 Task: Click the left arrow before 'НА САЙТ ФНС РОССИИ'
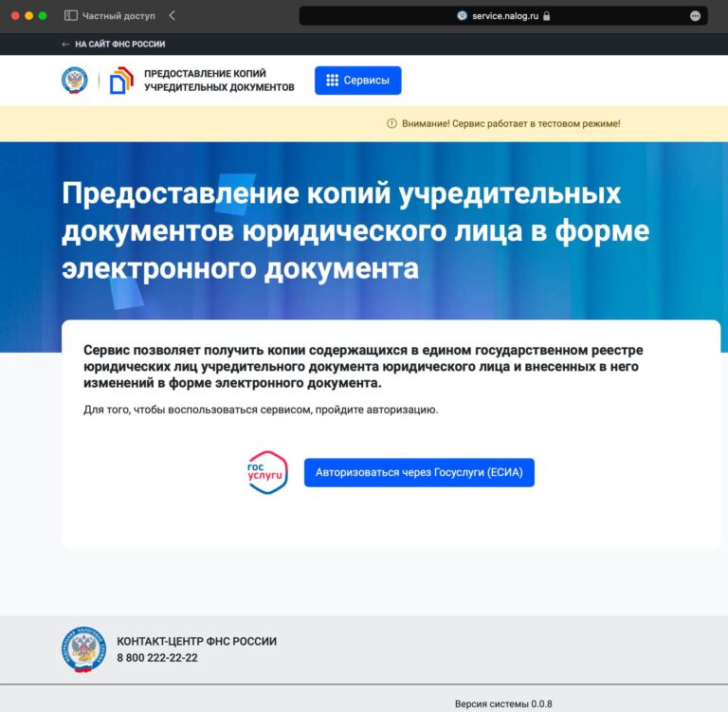[x=65, y=45]
